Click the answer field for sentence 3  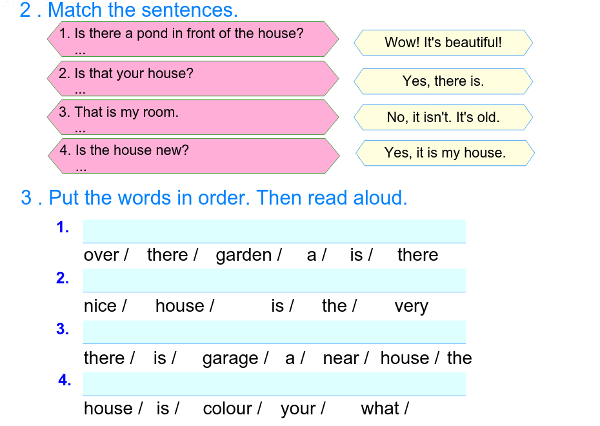tap(274, 332)
